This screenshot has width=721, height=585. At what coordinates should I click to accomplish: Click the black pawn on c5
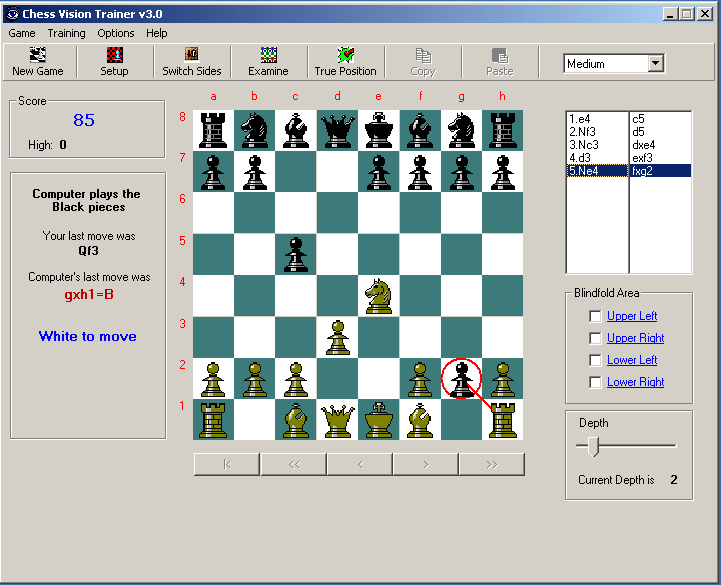coord(296,254)
